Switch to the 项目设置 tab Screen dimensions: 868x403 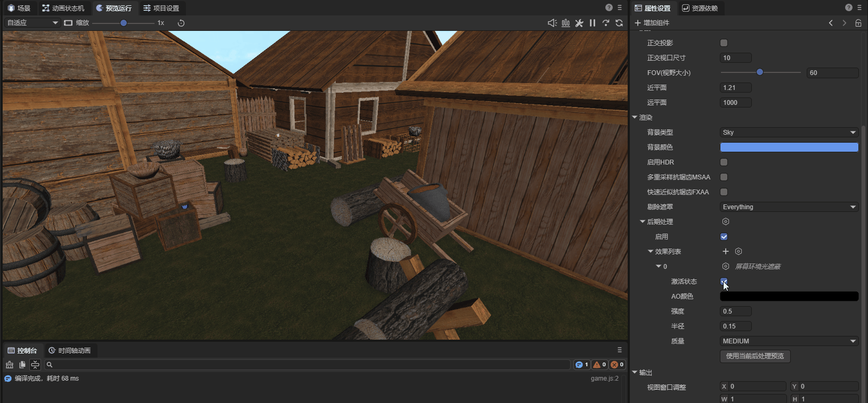pyautogui.click(x=161, y=8)
